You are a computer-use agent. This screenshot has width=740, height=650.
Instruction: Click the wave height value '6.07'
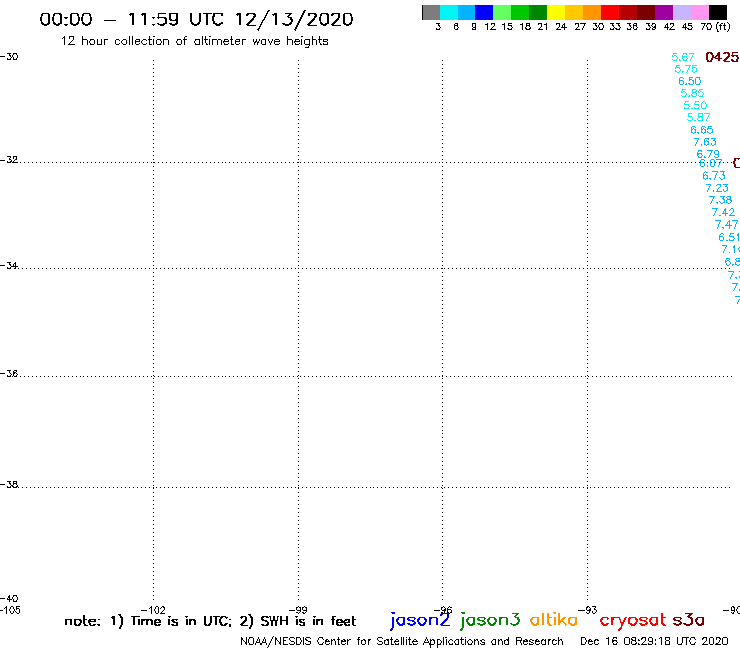pyautogui.click(x=711, y=163)
